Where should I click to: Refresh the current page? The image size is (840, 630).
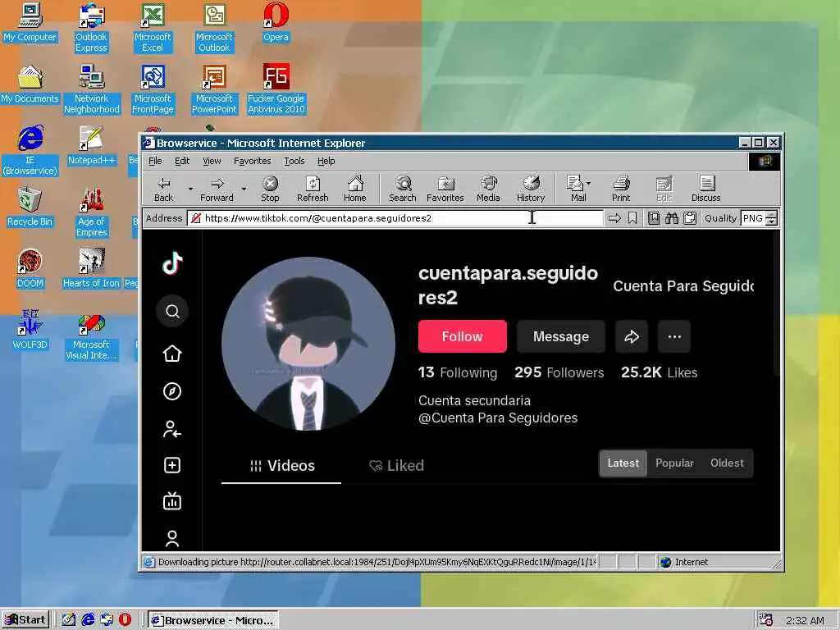pos(313,189)
